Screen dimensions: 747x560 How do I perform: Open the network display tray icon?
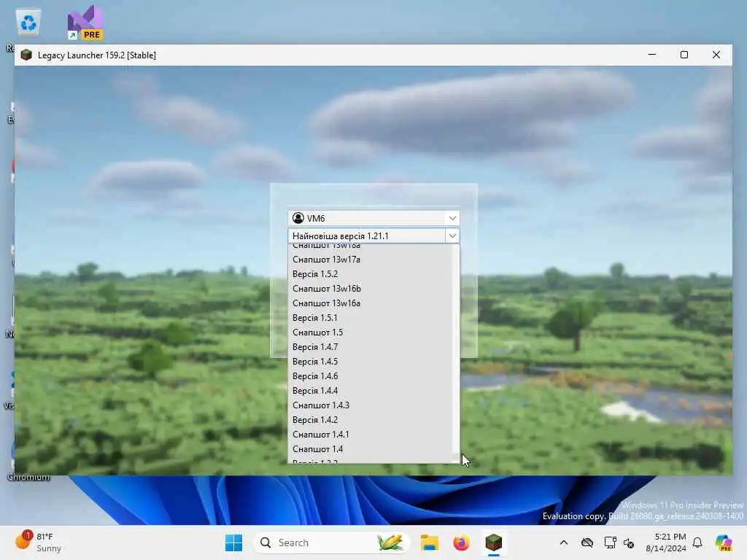click(610, 542)
